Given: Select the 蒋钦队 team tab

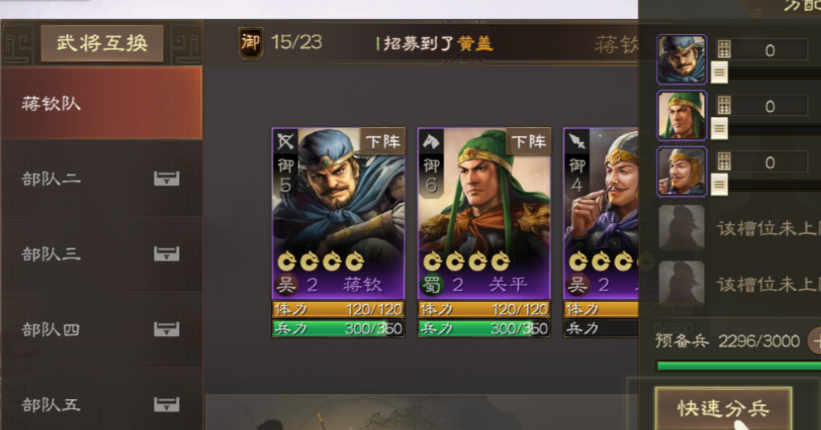Looking at the screenshot, I should pos(102,103).
